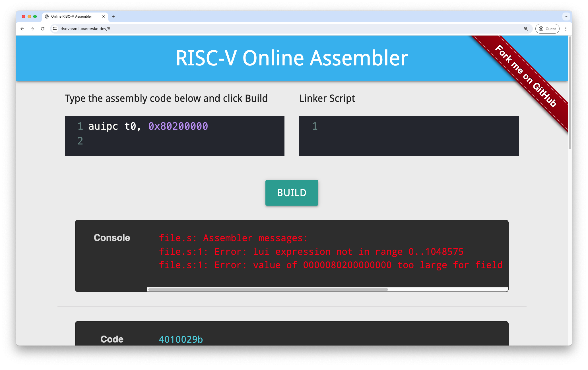Click into the assembly code editor line 2
588x370 pixels.
click(175, 141)
